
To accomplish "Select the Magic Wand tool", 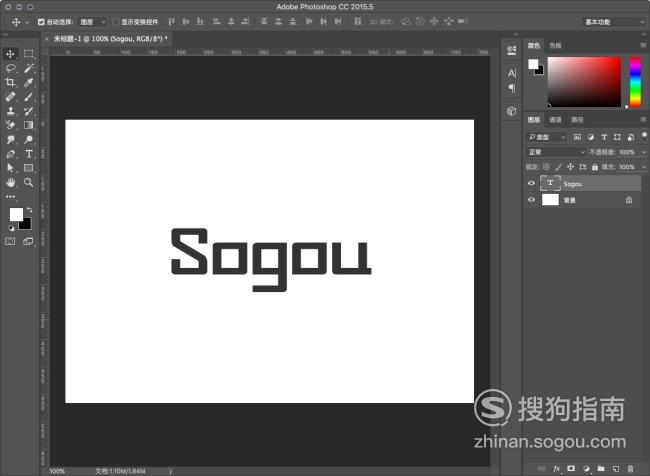I will [x=29, y=68].
